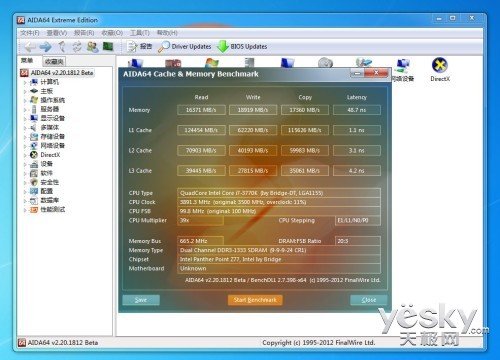Viewport: 500px width, 360px height.
Task: Open the DirectX icon in the right pane
Action: (x=440, y=70)
